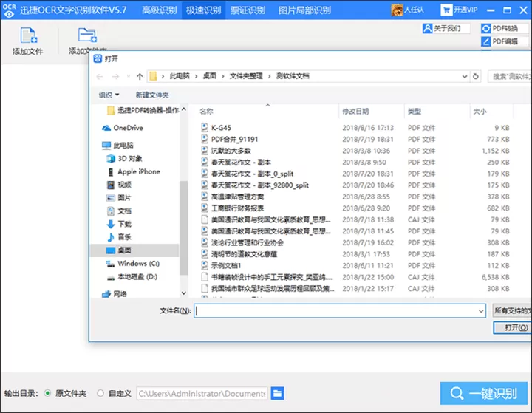This screenshot has width=532, height=413.
Task: Select the 高温津贴管理方案 file
Action: coord(233,197)
